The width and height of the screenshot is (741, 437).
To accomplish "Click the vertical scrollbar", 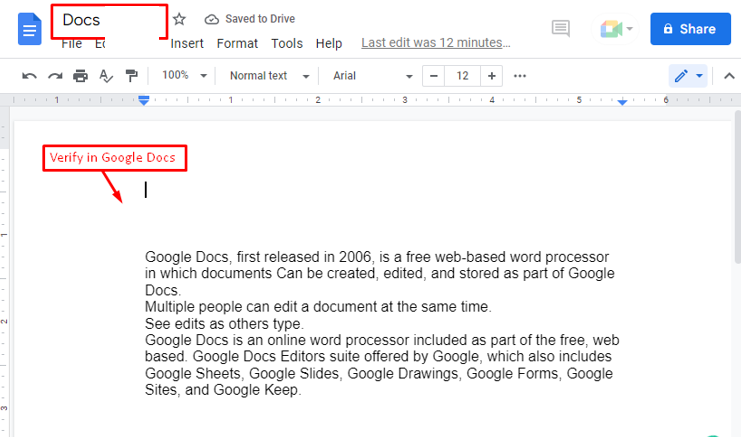I will pos(737,187).
